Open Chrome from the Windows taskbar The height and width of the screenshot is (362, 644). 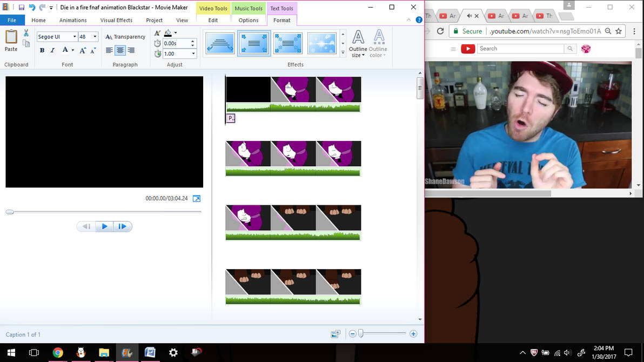(58, 353)
